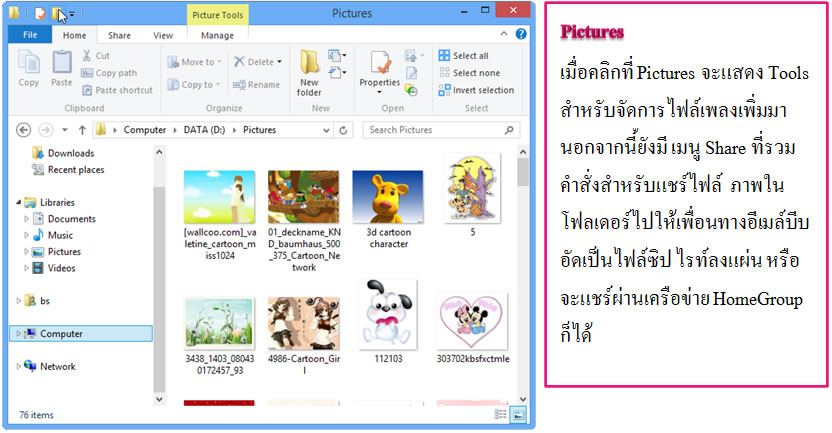Select the 303702kbsfxctmle Mickey heart image

(x=472, y=321)
